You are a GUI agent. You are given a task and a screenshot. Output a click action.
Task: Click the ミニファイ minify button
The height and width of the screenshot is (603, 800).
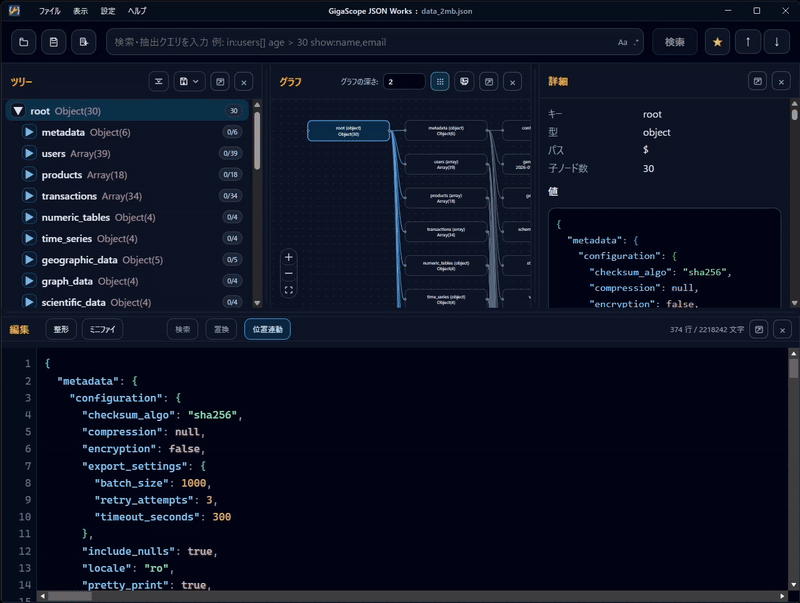pyautogui.click(x=103, y=329)
